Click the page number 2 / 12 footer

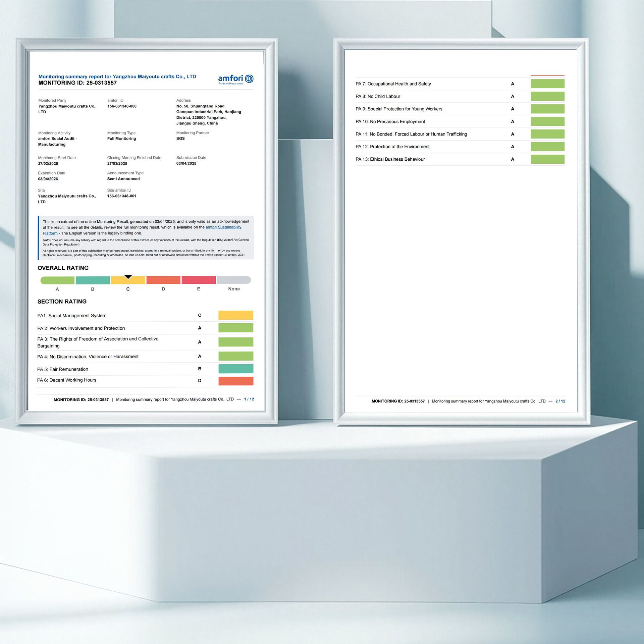tap(560, 401)
